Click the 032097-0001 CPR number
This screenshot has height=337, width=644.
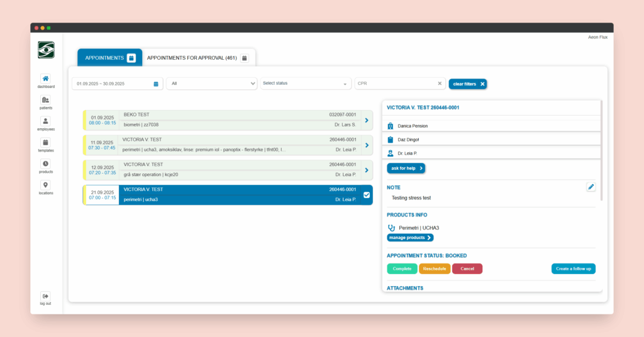point(343,115)
